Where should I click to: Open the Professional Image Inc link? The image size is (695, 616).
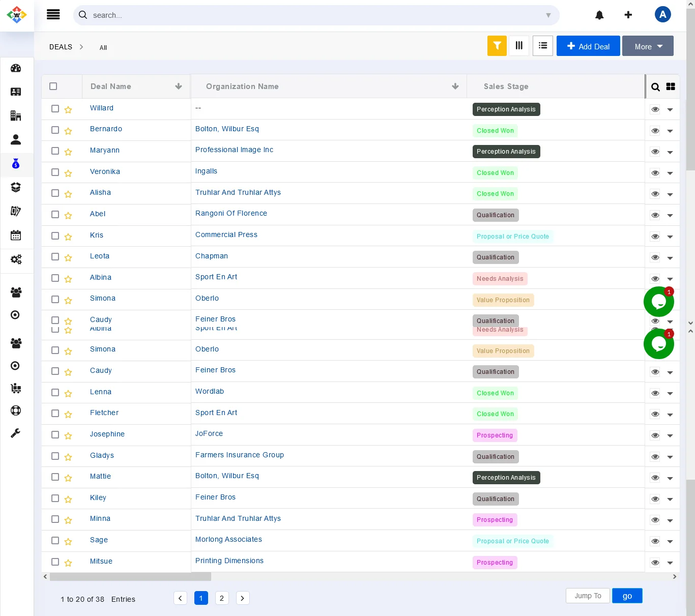pyautogui.click(x=234, y=150)
